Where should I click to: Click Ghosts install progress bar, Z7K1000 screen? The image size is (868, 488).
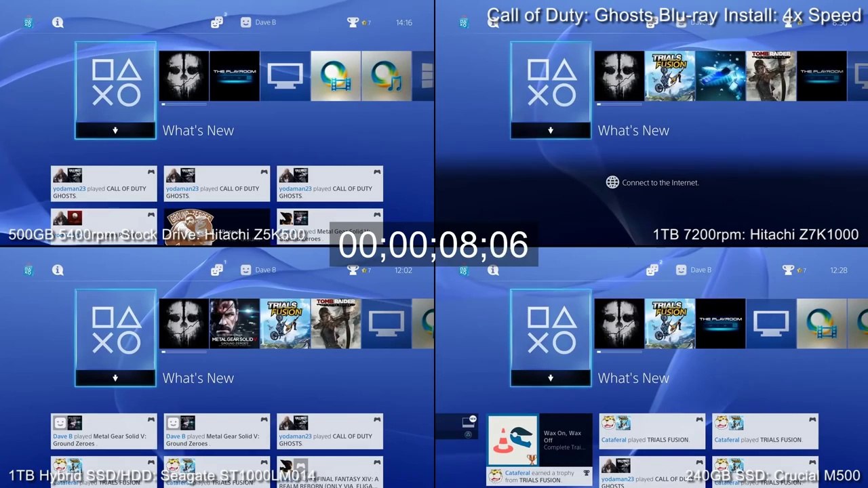[619, 104]
